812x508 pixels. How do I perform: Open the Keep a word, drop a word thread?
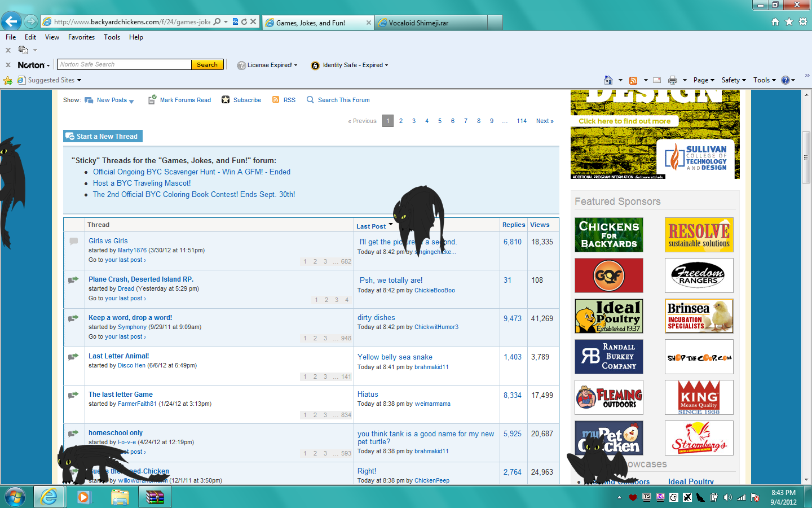[130, 318]
